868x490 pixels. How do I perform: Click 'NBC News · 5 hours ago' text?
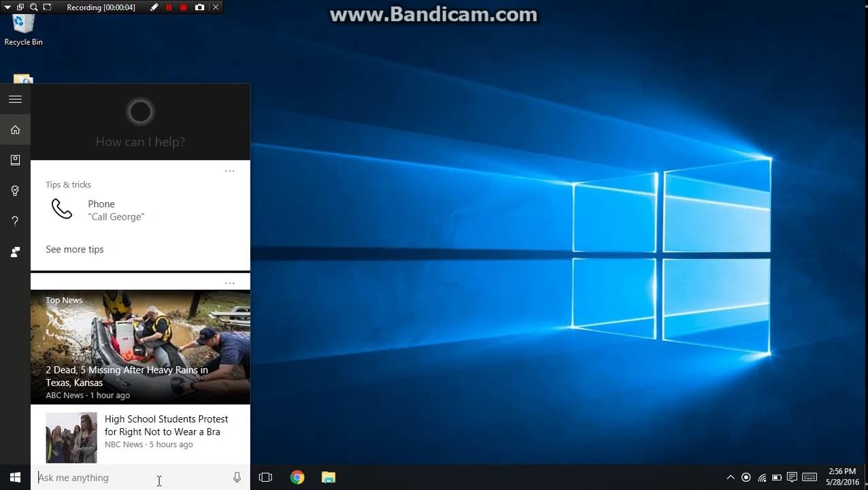149,444
